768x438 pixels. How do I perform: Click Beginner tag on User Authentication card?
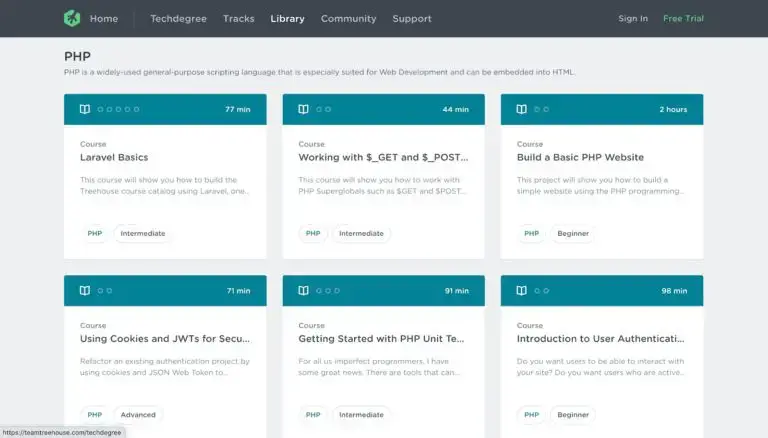[573, 414]
